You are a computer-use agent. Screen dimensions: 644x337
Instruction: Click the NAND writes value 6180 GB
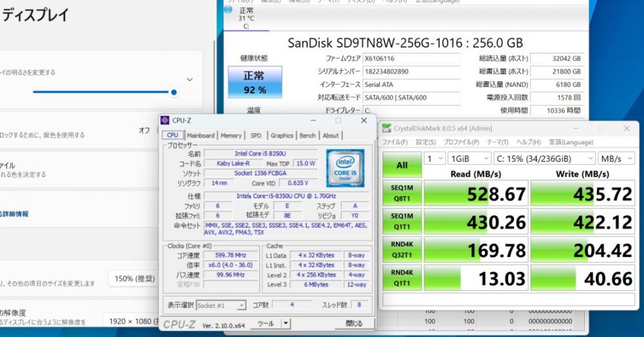click(557, 84)
